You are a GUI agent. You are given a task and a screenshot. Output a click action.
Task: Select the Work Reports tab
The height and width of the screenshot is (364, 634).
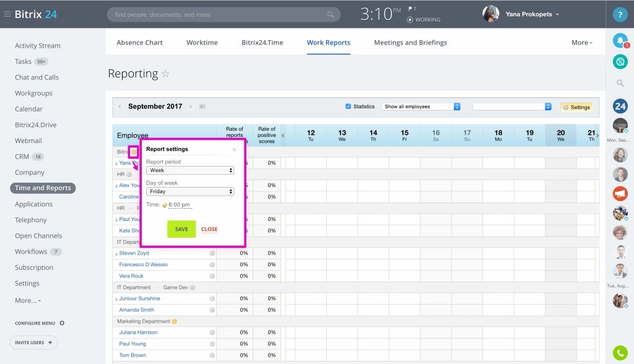(x=328, y=43)
